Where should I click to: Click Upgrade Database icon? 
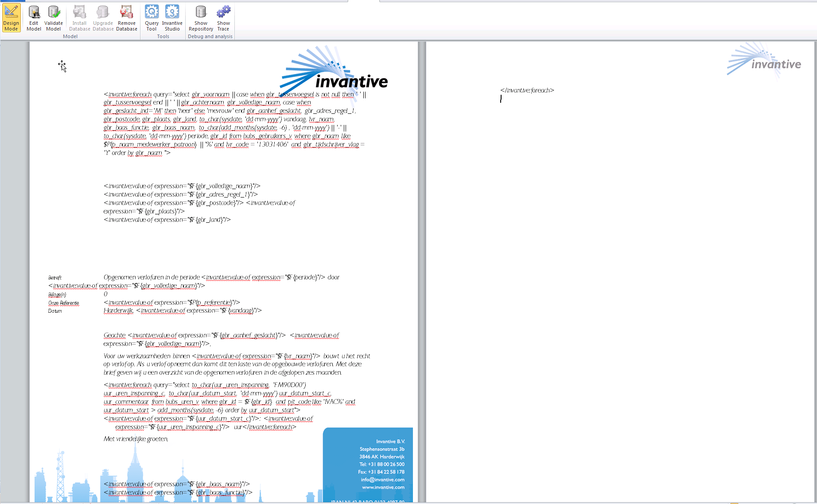[103, 18]
